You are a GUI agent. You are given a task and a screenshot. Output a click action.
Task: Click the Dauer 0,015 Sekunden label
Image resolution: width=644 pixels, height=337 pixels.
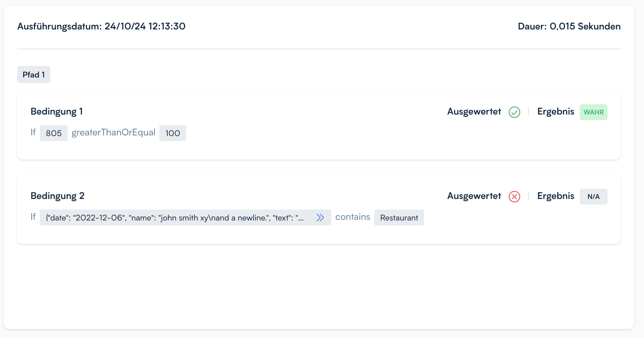click(x=569, y=26)
